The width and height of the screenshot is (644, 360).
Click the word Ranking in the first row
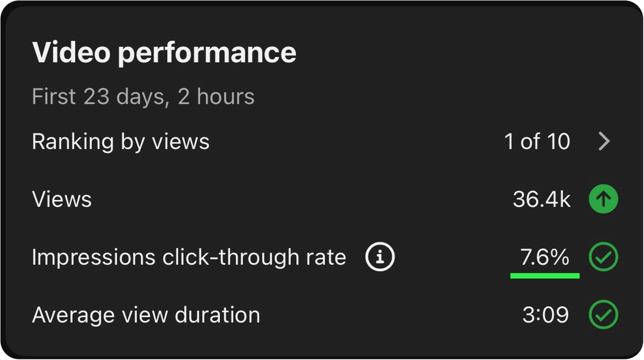[x=73, y=142]
